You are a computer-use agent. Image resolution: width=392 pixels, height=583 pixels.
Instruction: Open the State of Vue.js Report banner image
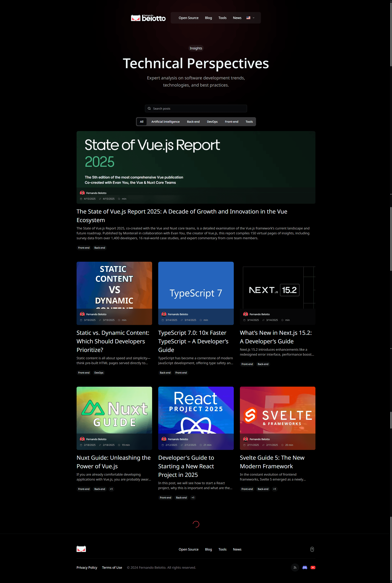pyautogui.click(x=196, y=167)
